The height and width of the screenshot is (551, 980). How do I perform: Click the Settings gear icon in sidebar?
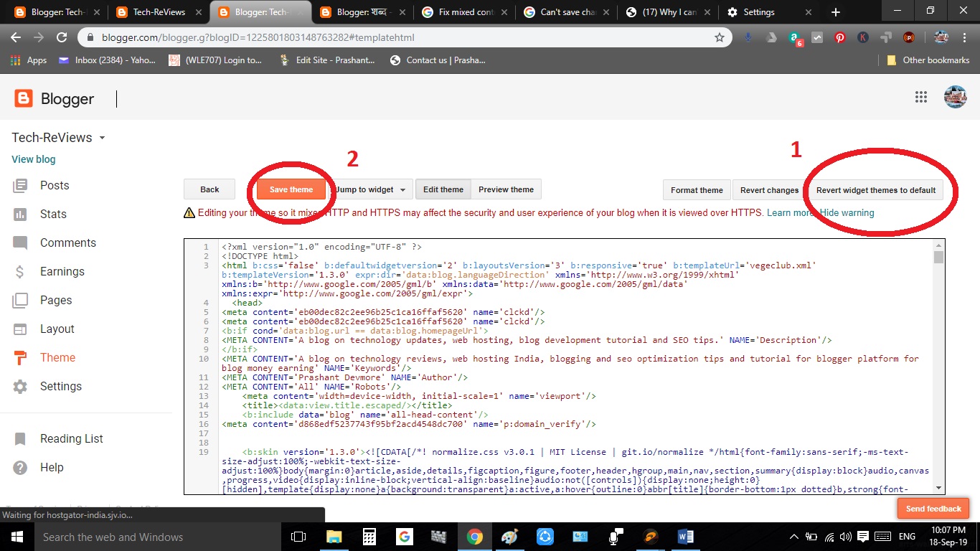point(20,387)
